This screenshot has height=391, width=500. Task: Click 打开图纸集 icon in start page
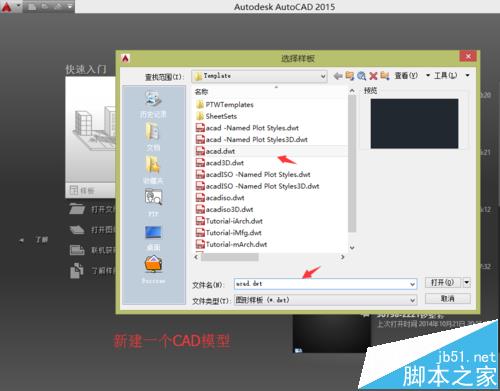coord(77,230)
